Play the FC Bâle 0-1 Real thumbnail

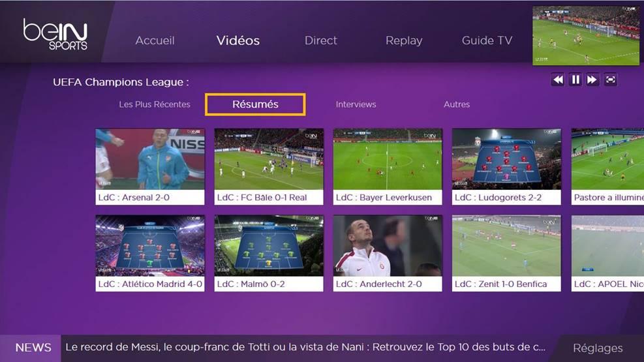click(x=269, y=159)
